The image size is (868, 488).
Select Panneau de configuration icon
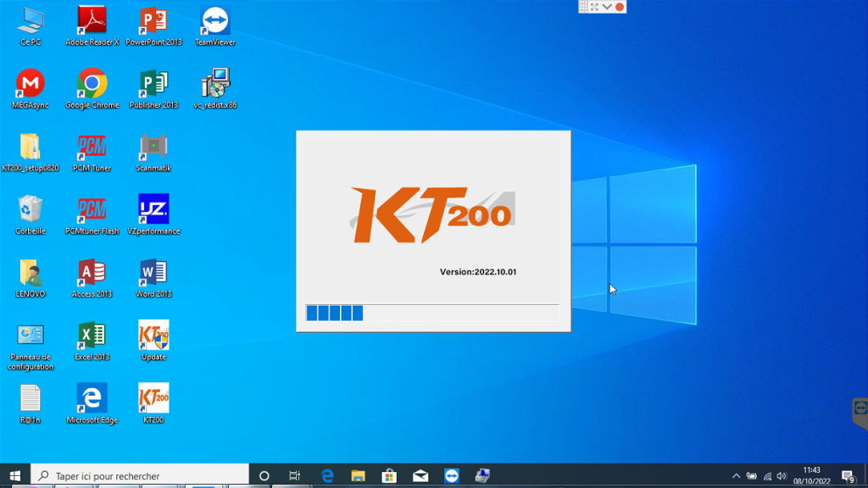pyautogui.click(x=31, y=347)
